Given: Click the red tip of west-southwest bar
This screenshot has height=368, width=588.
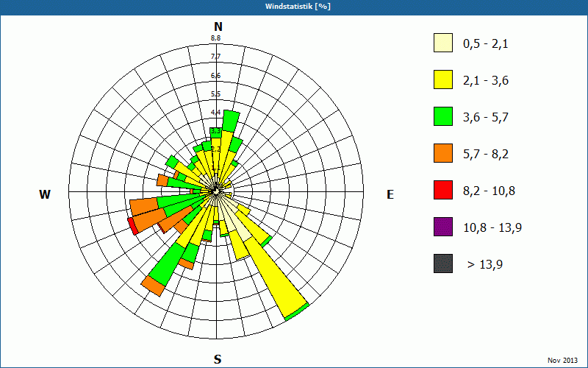Looking at the screenshot, I should click(133, 226).
